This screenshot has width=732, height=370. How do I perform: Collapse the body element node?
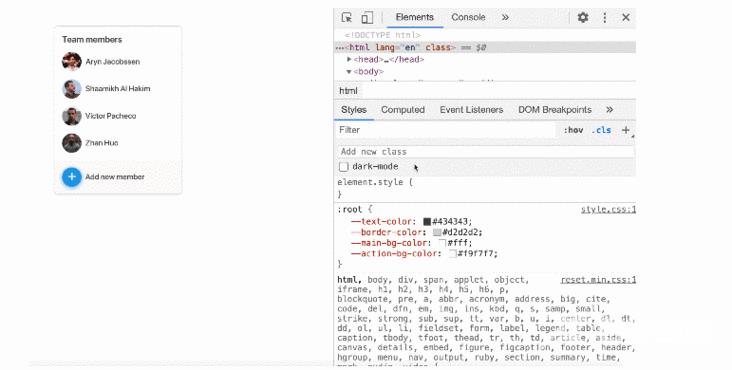click(349, 71)
